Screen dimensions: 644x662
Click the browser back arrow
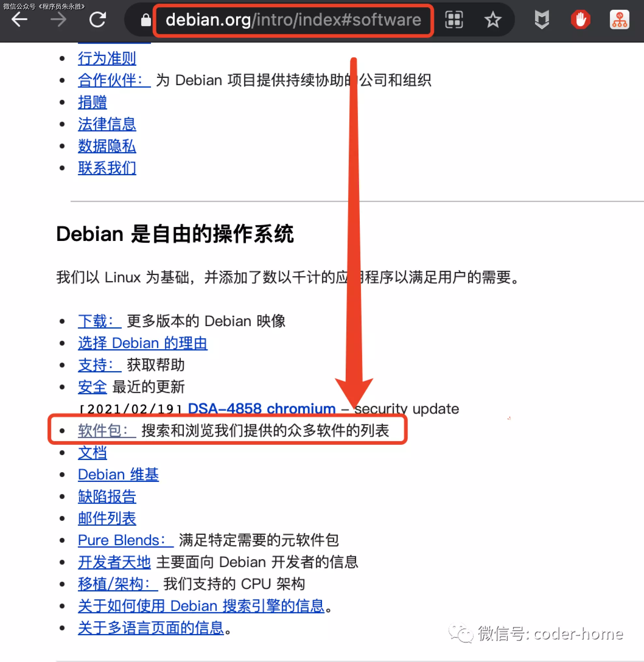[x=19, y=20]
